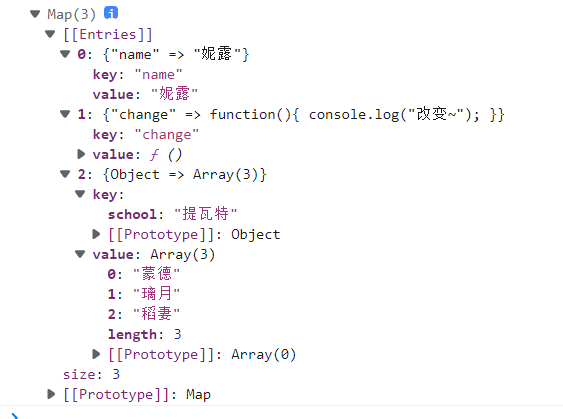Select array item 1 "璃月"
Image resolution: width=563 pixels, height=419 pixels.
coord(156,294)
